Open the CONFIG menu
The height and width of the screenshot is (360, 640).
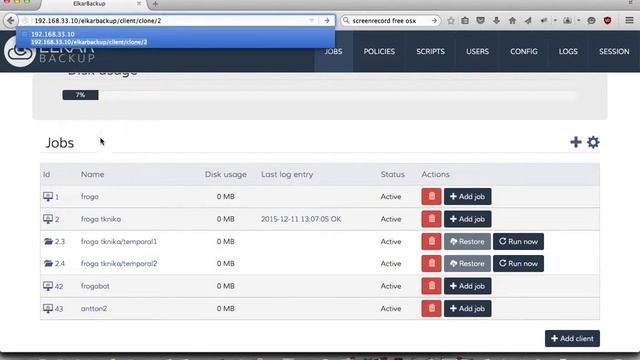[524, 51]
